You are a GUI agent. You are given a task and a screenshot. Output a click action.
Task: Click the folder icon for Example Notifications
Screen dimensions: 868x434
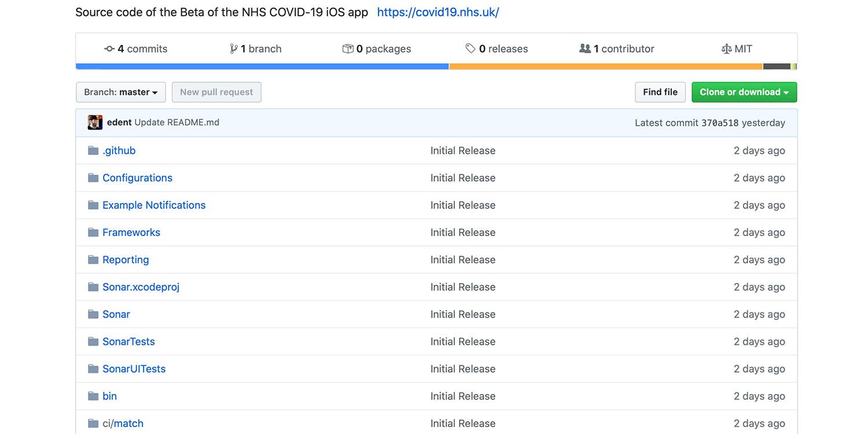93,205
